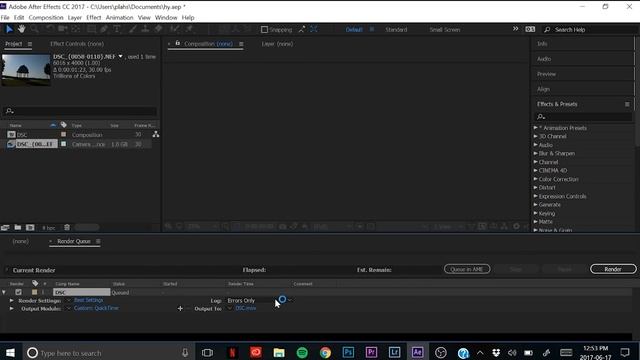This screenshot has width=640, height=360.
Task: Open the Render Queue panel menu icon
Action: click(x=98, y=241)
